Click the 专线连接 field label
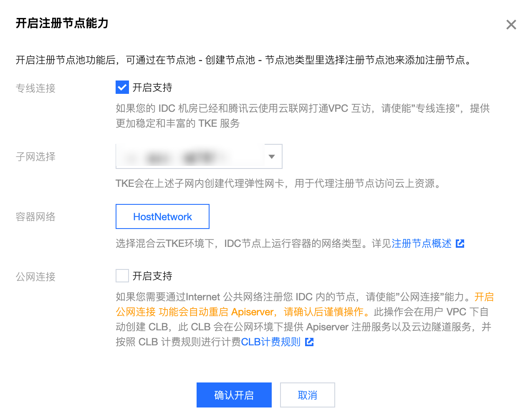The height and width of the screenshot is (420, 528). [x=35, y=88]
